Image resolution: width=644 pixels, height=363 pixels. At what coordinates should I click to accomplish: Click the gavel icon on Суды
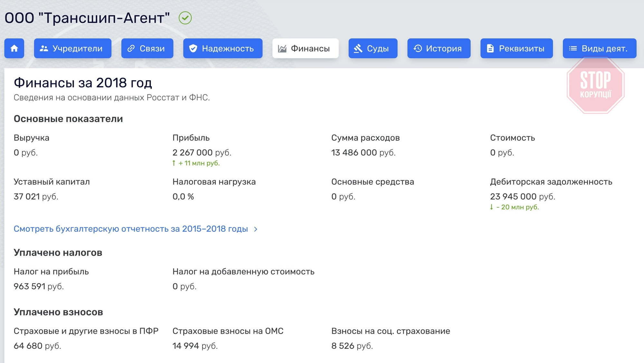click(357, 48)
